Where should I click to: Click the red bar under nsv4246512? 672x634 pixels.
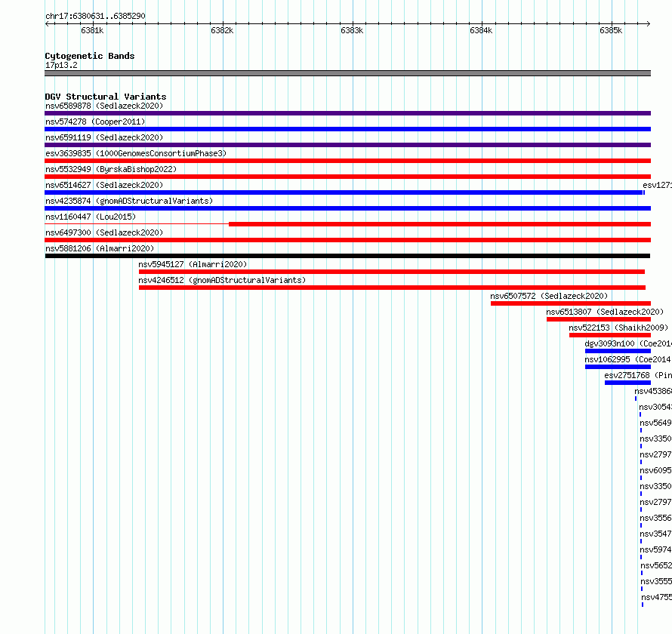pos(392,288)
